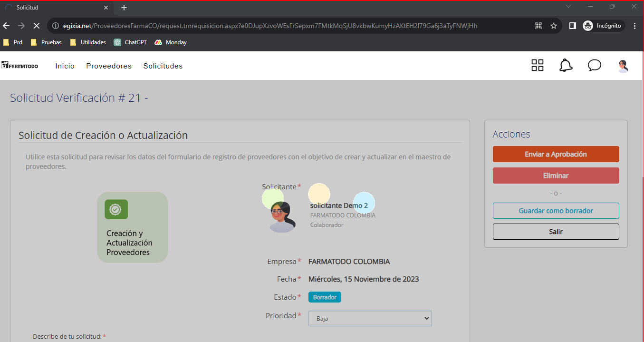
Task: Click the Enviar a Aprobación button
Action: pyautogui.click(x=556, y=154)
